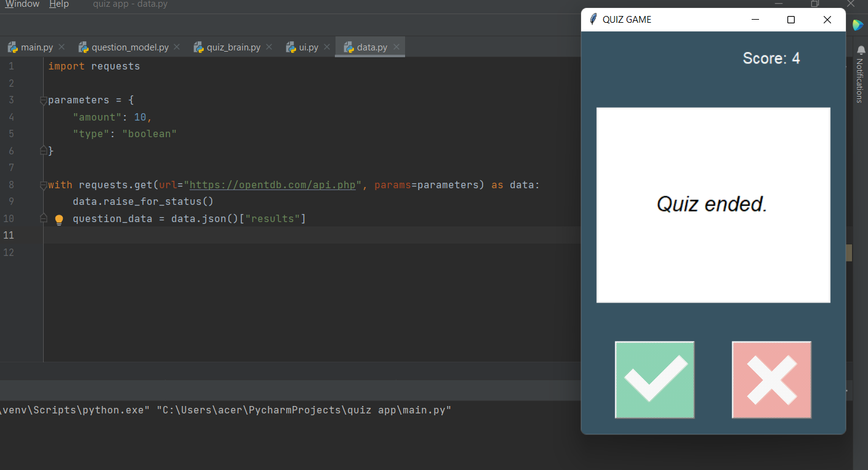The image size is (868, 470).
Task: Open the Window menu in PyCharm
Action: [22, 4]
